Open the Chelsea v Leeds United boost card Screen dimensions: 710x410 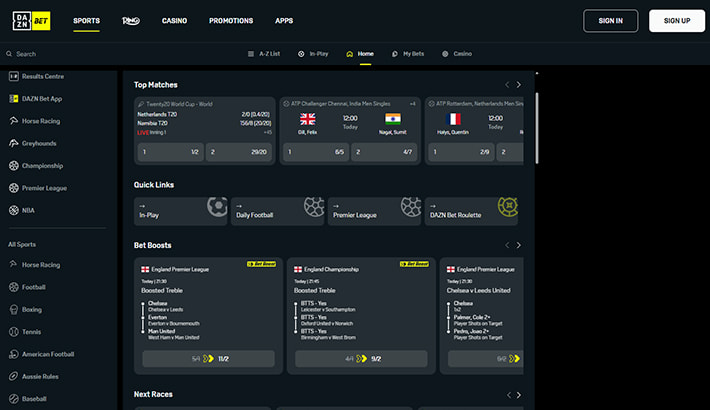481,316
